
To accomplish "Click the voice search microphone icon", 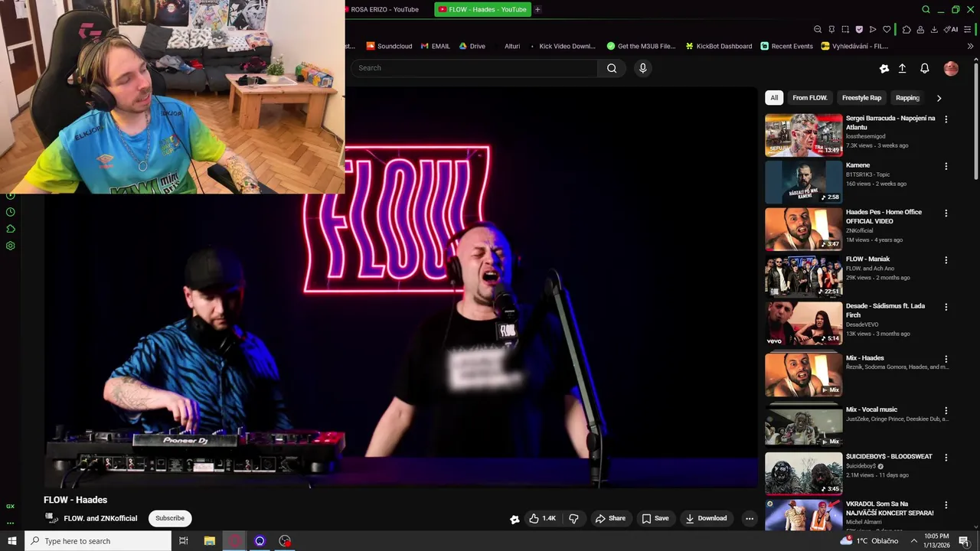I will tap(642, 68).
